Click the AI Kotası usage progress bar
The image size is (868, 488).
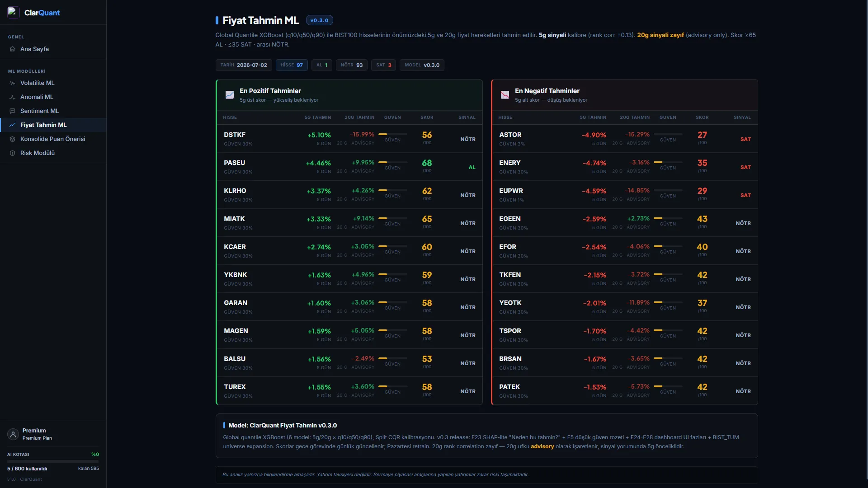pos(53,461)
